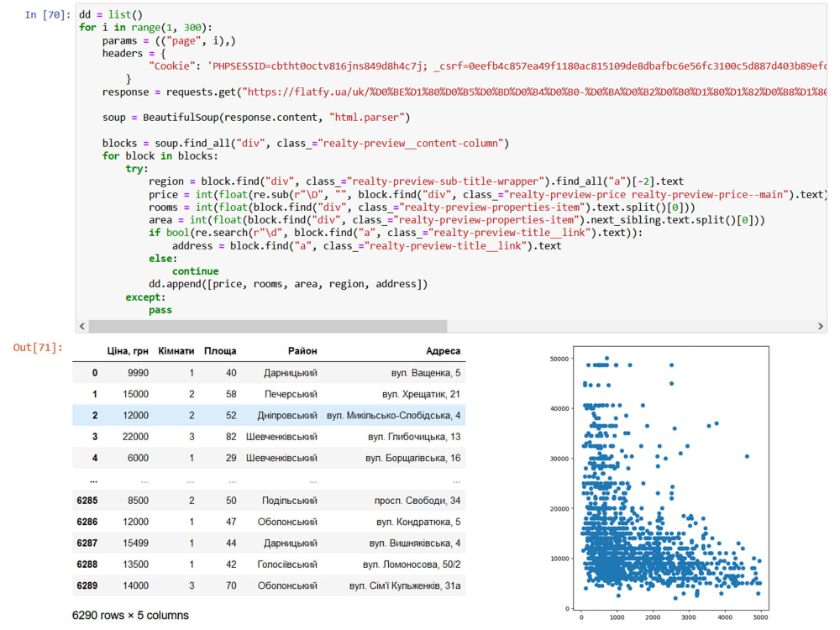
Task: Click the 'dd.append' code line
Action: point(288,284)
